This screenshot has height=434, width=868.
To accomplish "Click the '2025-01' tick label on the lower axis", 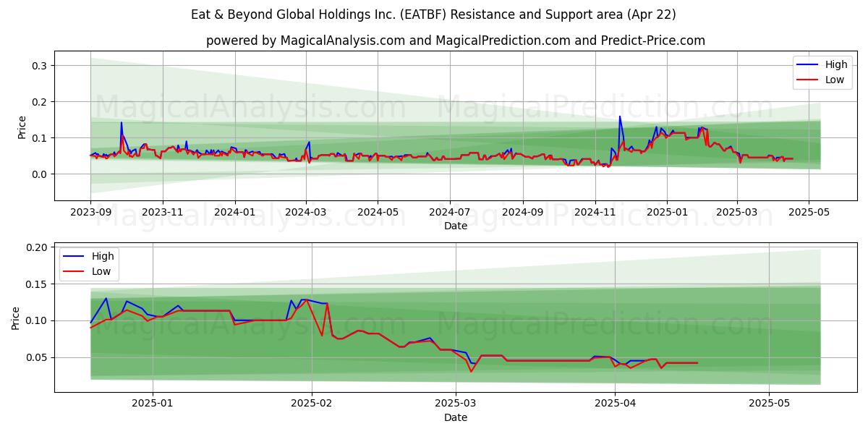I will tap(153, 404).
